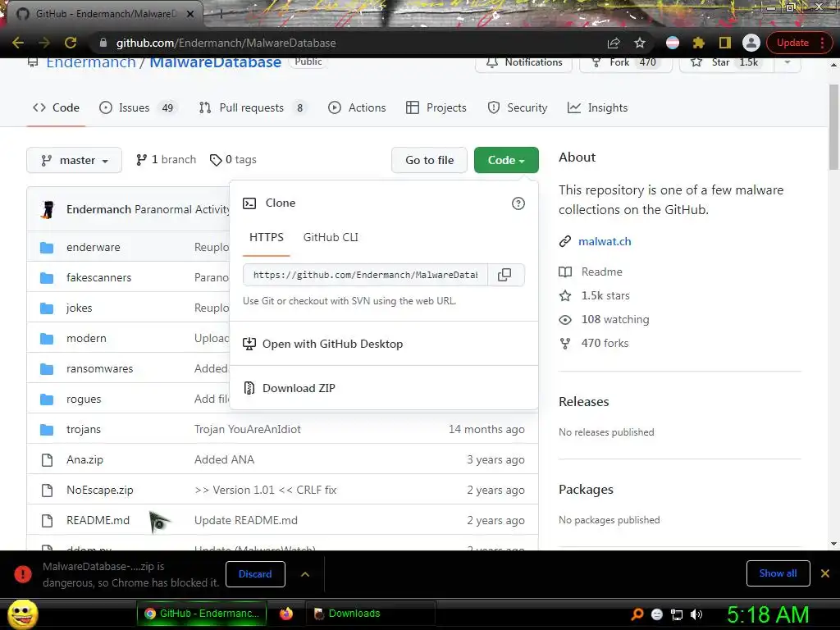Open the trojans folder
Screen dimensions: 840x630
(x=84, y=430)
